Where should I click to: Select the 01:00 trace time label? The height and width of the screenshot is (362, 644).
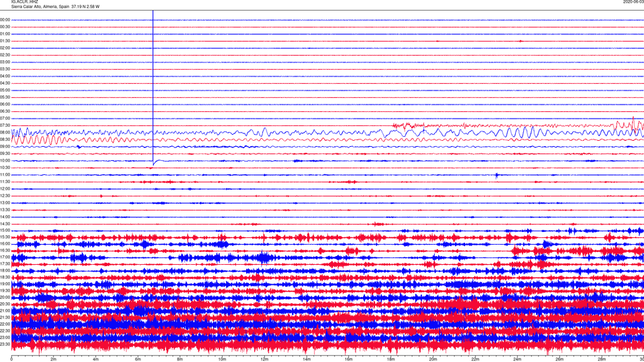[x=5, y=34]
